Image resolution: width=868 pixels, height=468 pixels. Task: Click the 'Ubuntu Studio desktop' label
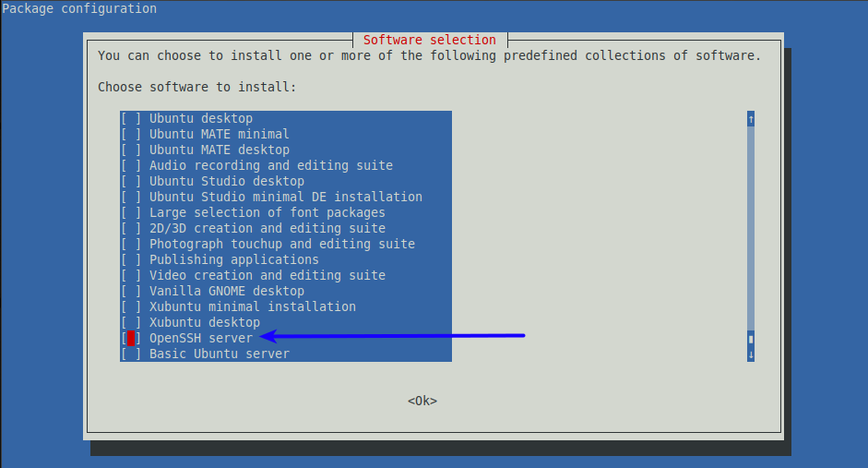(227, 181)
